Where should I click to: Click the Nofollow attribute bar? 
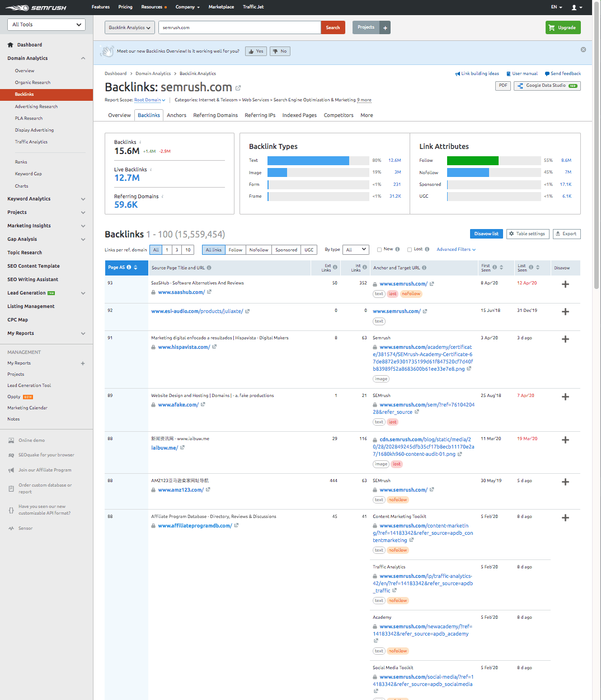click(x=468, y=172)
